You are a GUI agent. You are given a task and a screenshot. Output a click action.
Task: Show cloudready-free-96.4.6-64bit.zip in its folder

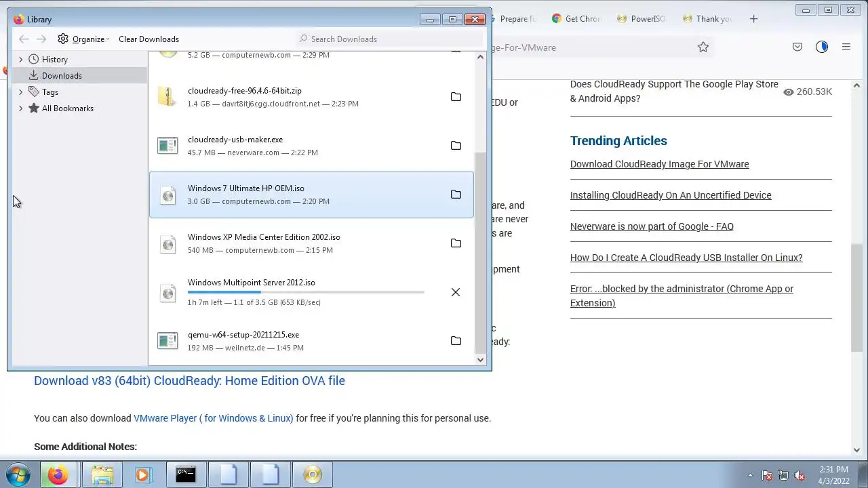point(456,97)
